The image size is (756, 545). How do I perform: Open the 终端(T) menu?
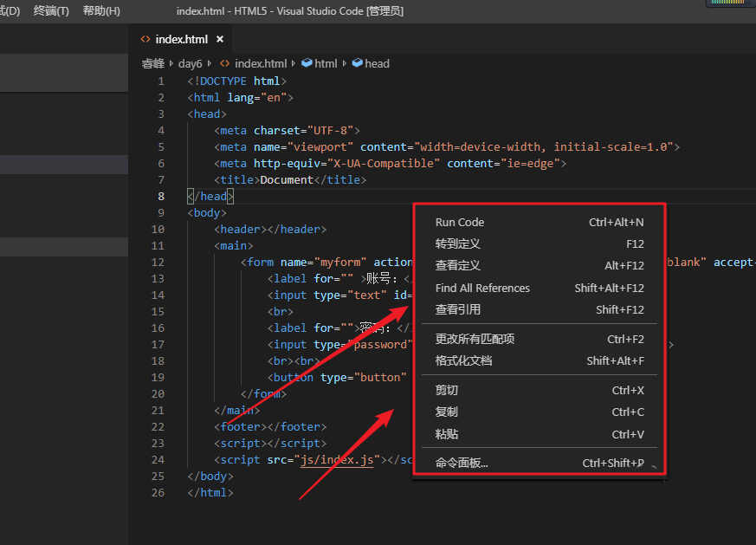point(51,11)
